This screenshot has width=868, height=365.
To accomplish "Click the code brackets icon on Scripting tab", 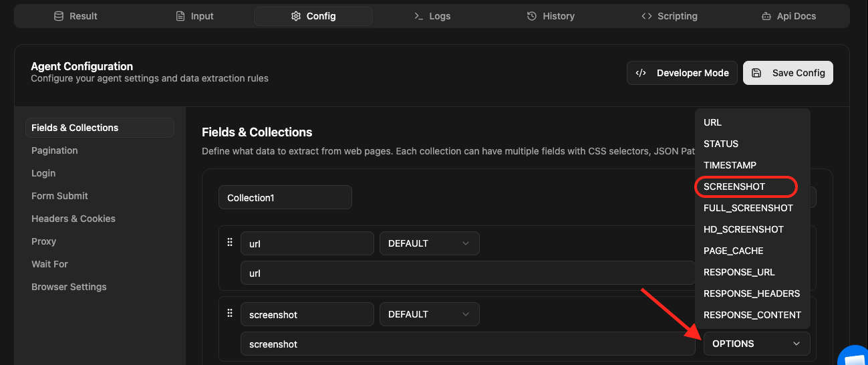I will (646, 16).
